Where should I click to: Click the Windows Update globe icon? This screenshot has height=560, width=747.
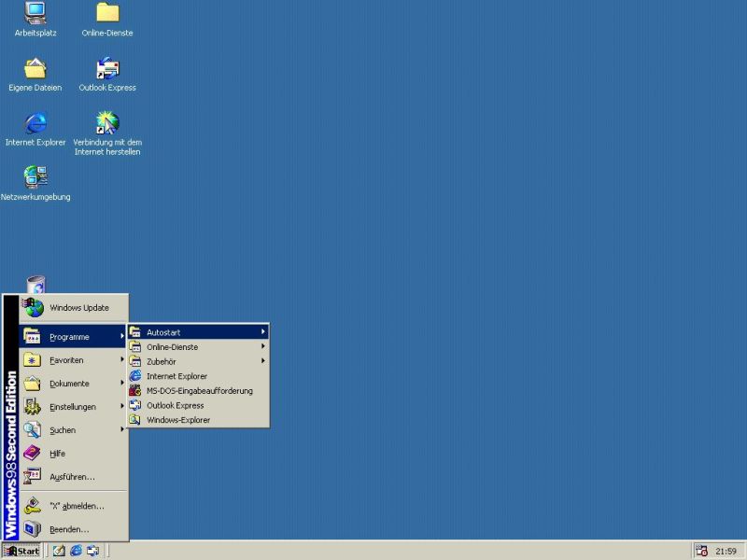point(34,308)
